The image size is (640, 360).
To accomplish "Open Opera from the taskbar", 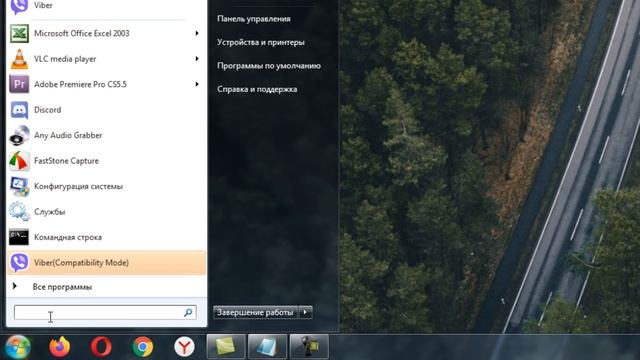I will coord(101,347).
